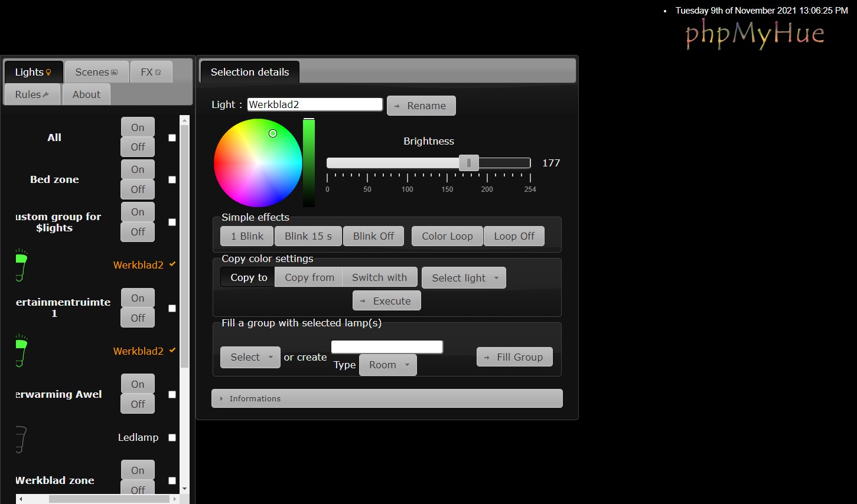Expand the Informations section

(387, 398)
